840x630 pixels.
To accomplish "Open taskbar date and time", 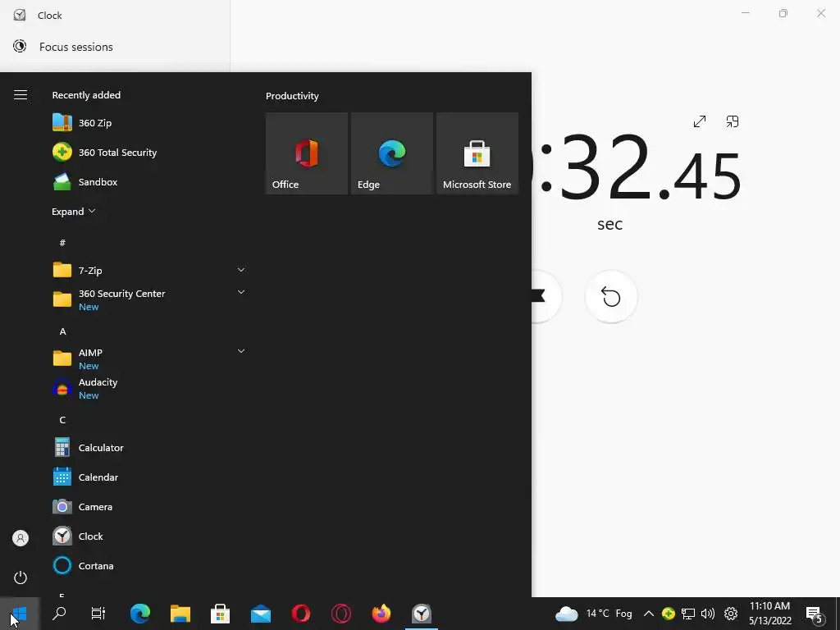I will click(x=769, y=614).
